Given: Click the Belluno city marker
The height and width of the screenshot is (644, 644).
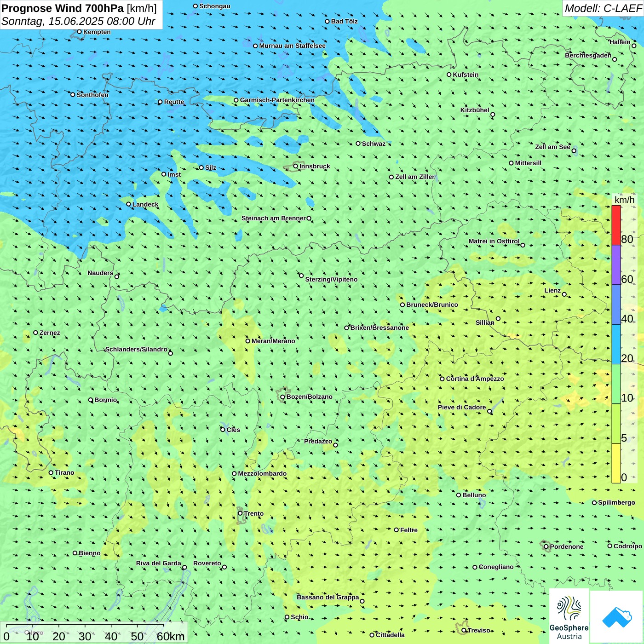Looking at the screenshot, I should tap(458, 495).
